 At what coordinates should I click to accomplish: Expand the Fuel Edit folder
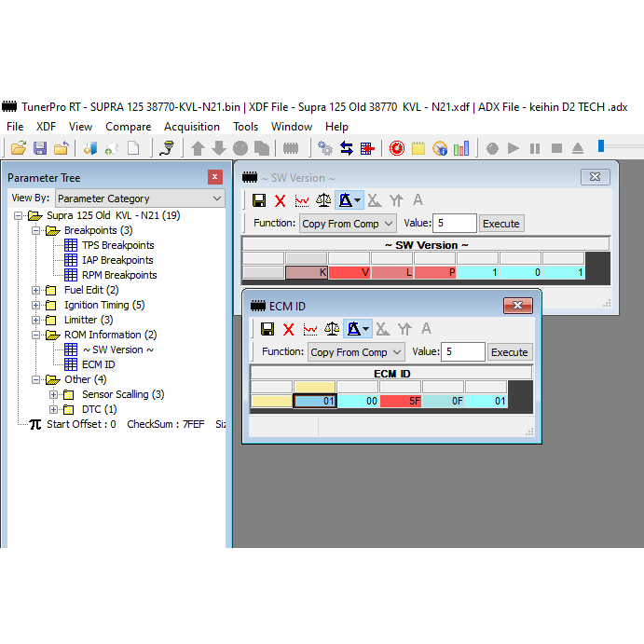click(x=36, y=290)
